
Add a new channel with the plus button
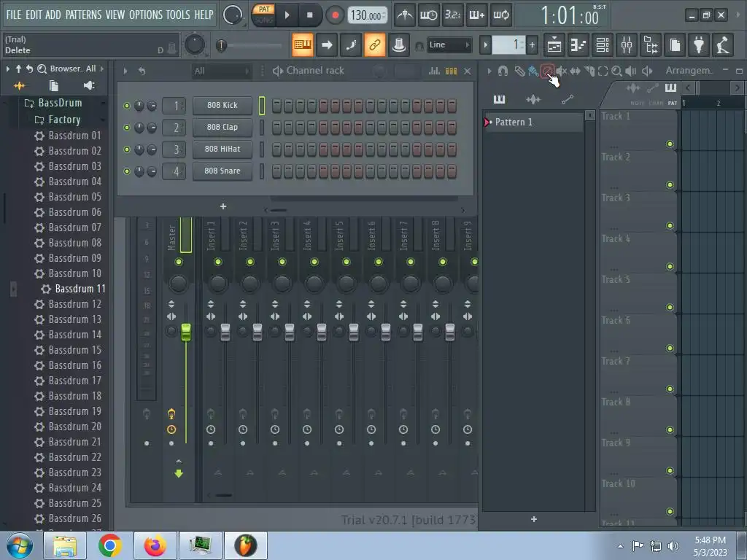click(x=223, y=206)
